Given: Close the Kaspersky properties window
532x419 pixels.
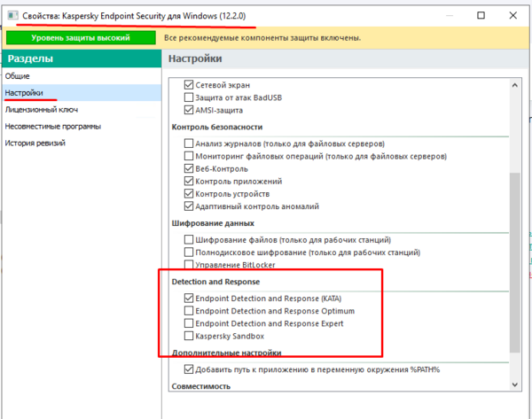Looking at the screenshot, I should point(513,15).
